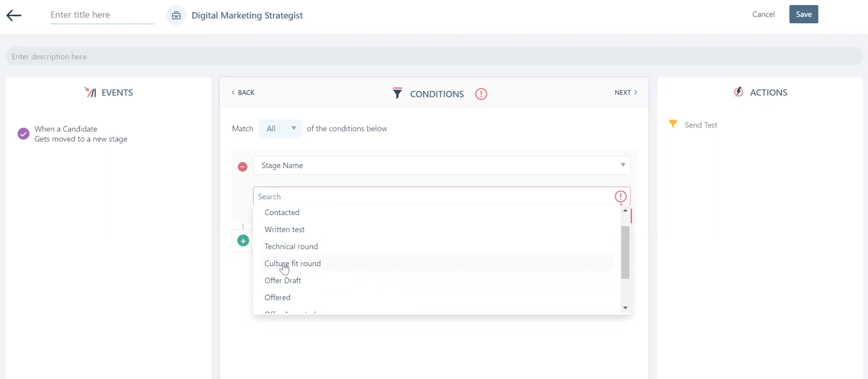Go back using the left arrow icon
Image resolution: width=868 pixels, height=379 pixels.
(14, 15)
